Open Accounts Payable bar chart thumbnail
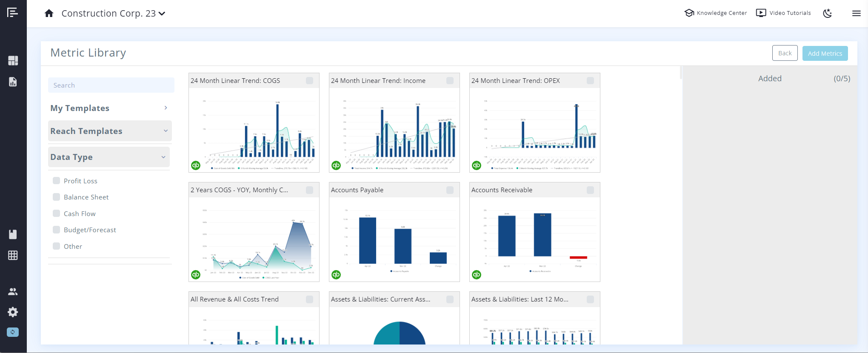 pos(394,239)
